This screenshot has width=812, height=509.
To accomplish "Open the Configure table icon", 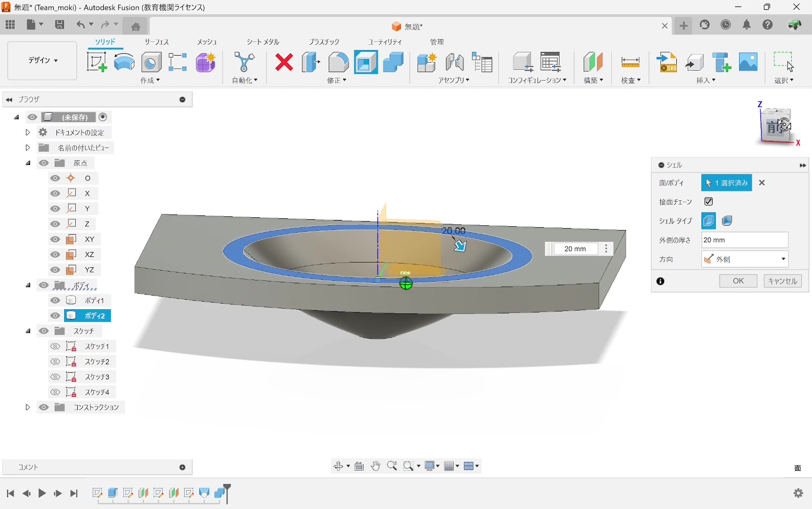I will [x=551, y=62].
